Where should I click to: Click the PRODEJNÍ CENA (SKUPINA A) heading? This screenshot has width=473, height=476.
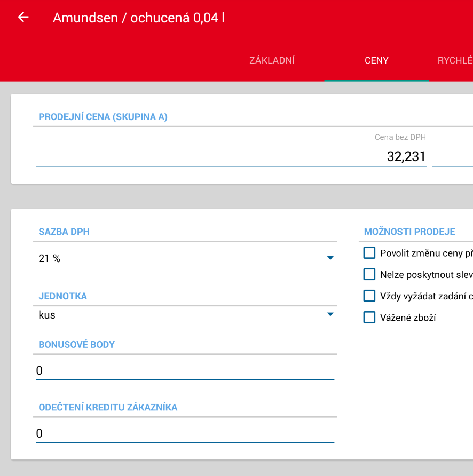click(x=103, y=117)
